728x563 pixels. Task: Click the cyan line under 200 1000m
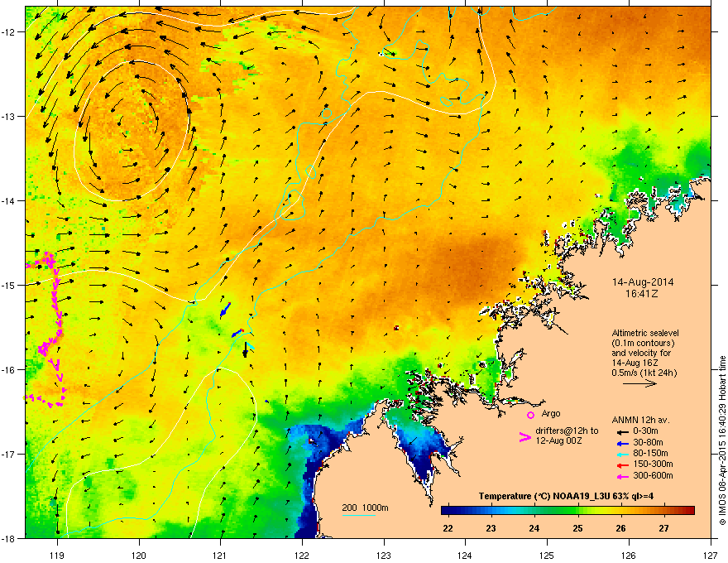pos(358,515)
